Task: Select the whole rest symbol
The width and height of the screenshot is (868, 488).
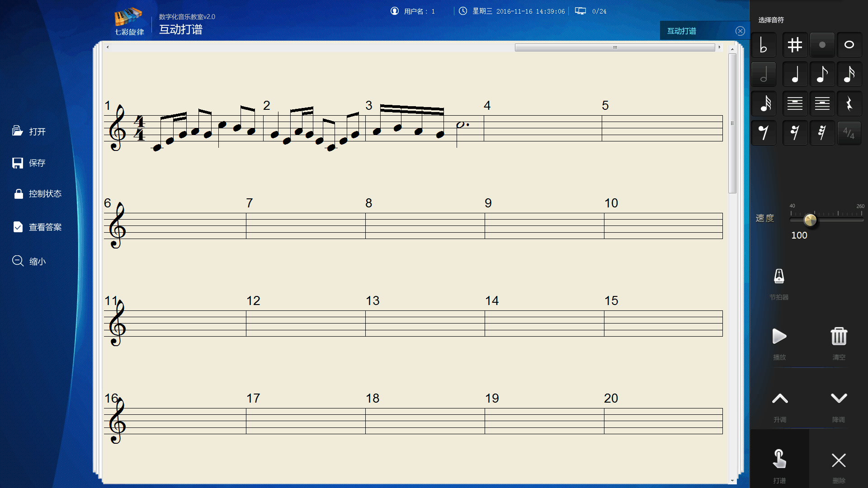Action: [795, 104]
